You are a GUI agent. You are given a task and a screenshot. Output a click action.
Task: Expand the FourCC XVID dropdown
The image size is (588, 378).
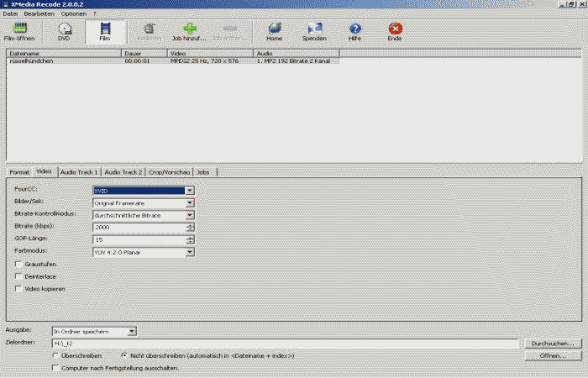[190, 190]
